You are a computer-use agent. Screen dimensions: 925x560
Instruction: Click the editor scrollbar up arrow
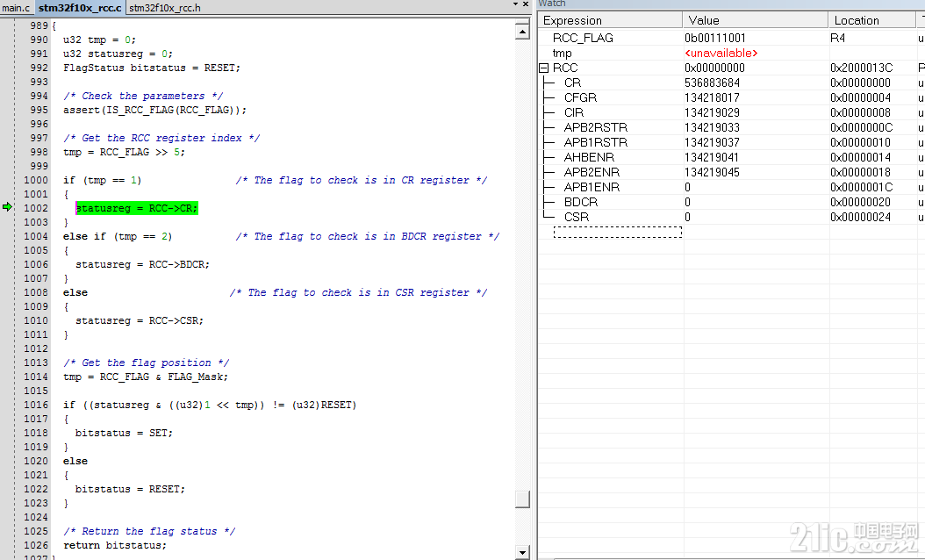(x=522, y=32)
